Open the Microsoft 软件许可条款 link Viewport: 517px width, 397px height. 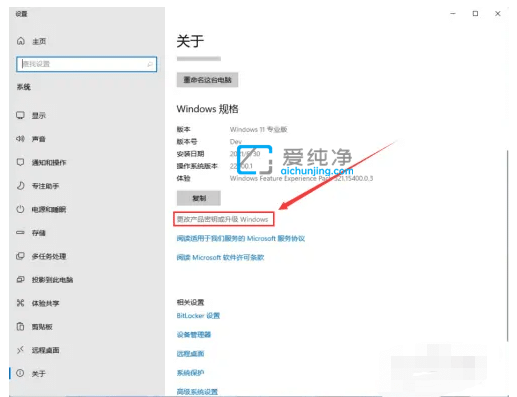pyautogui.click(x=220, y=257)
